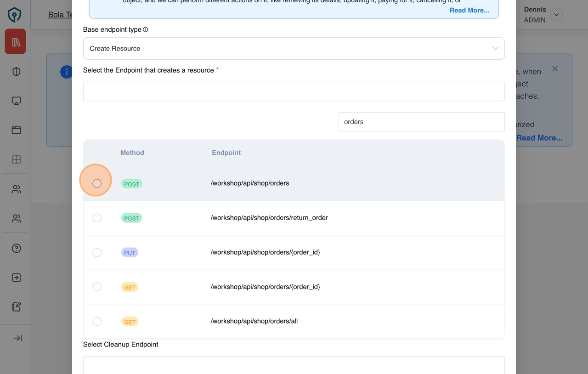Open the info icon next to Base endpoint type
The image size is (588, 374).
pos(145,29)
